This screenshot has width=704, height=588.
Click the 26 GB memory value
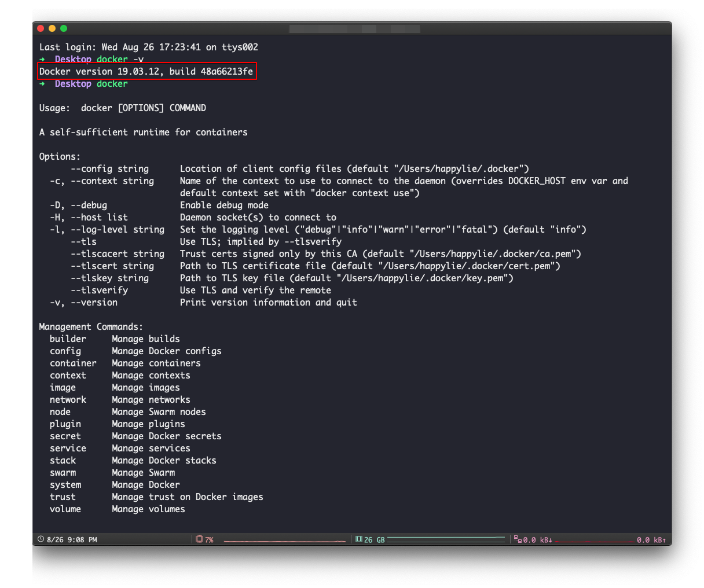[374, 540]
